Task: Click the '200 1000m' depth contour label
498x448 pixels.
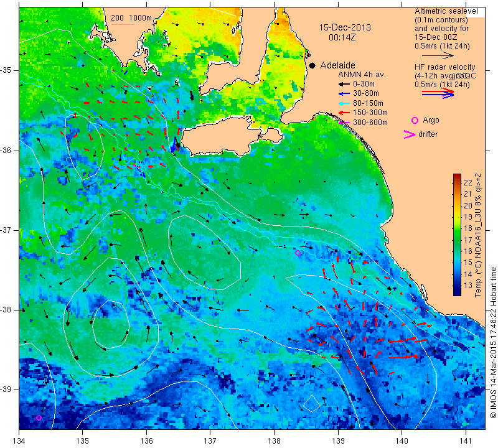Action: [x=131, y=18]
